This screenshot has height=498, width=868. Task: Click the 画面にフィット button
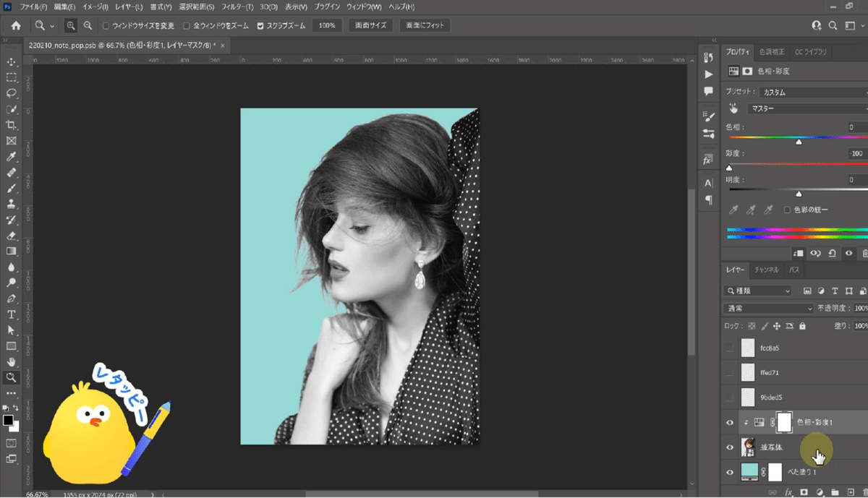425,26
